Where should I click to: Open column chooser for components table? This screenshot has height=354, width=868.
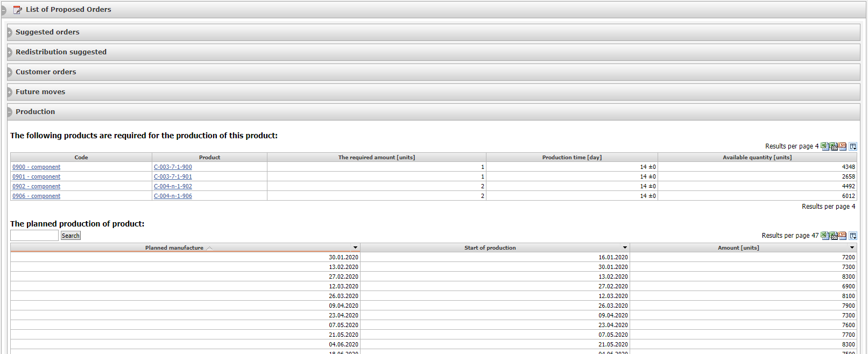pos(853,146)
